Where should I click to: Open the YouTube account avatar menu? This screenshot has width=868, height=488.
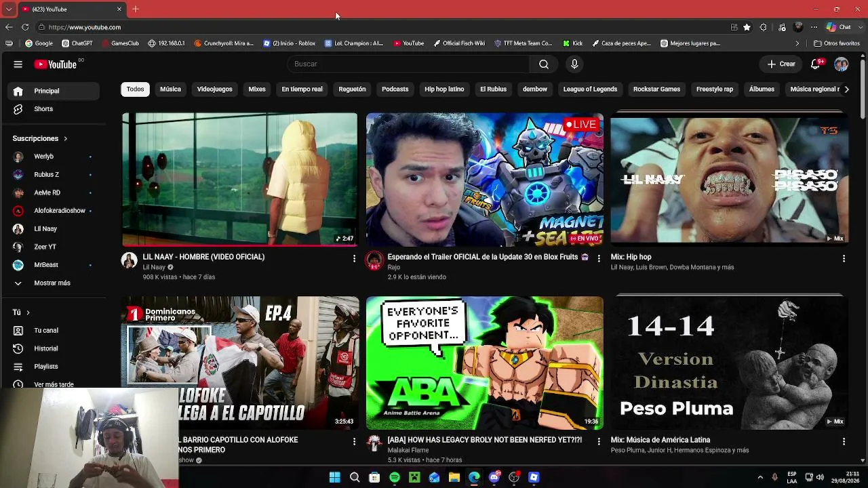click(841, 64)
